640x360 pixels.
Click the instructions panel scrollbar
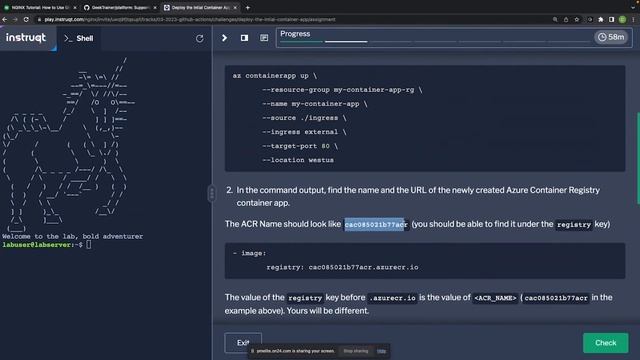click(x=638, y=158)
